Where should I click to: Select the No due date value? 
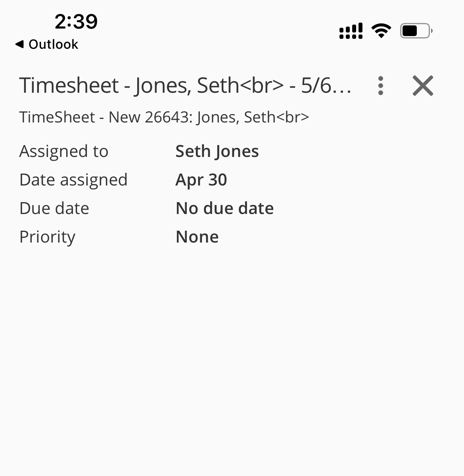[224, 208]
